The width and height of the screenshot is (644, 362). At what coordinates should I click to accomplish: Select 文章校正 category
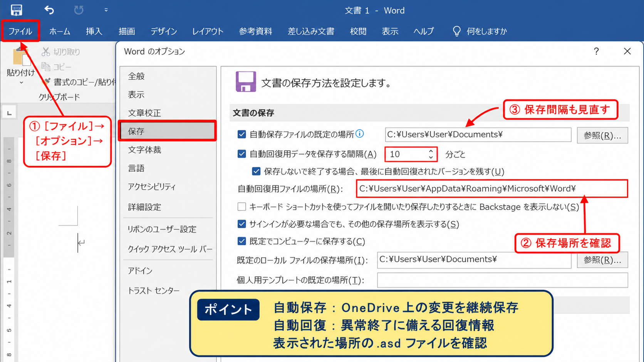coord(168,113)
